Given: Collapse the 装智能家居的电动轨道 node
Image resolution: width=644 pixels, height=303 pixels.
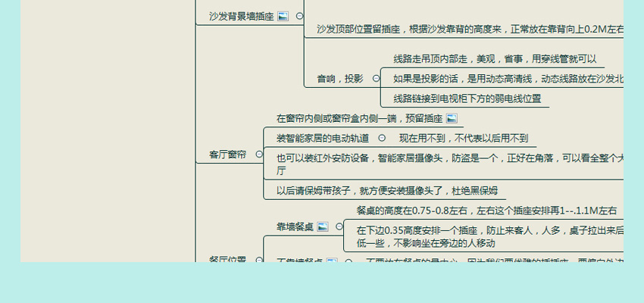Looking at the screenshot, I should tap(382, 138).
